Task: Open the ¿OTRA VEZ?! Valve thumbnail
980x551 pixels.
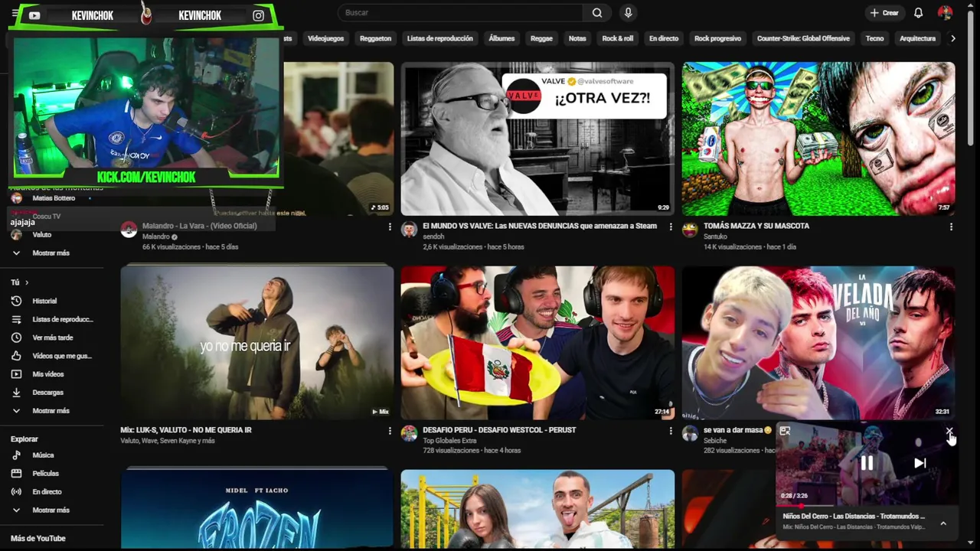Action: click(x=537, y=139)
